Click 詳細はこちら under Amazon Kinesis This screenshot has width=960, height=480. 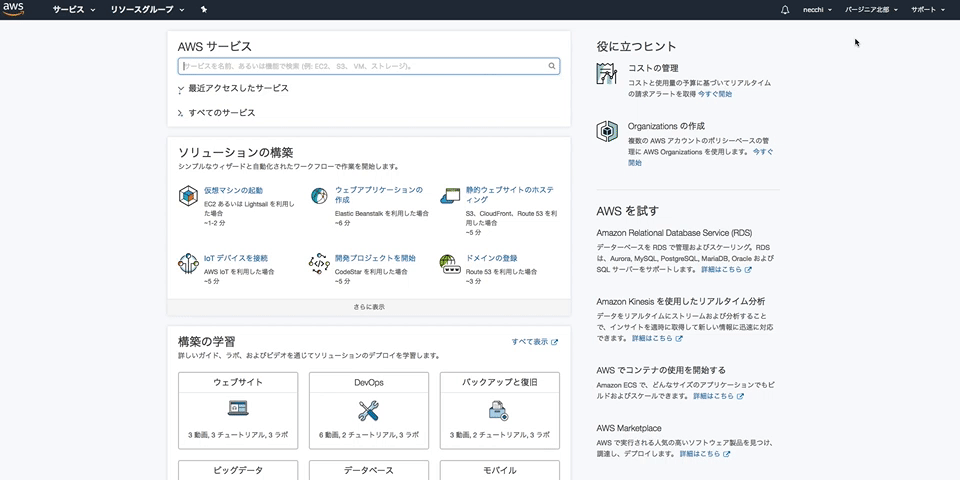tap(652, 339)
